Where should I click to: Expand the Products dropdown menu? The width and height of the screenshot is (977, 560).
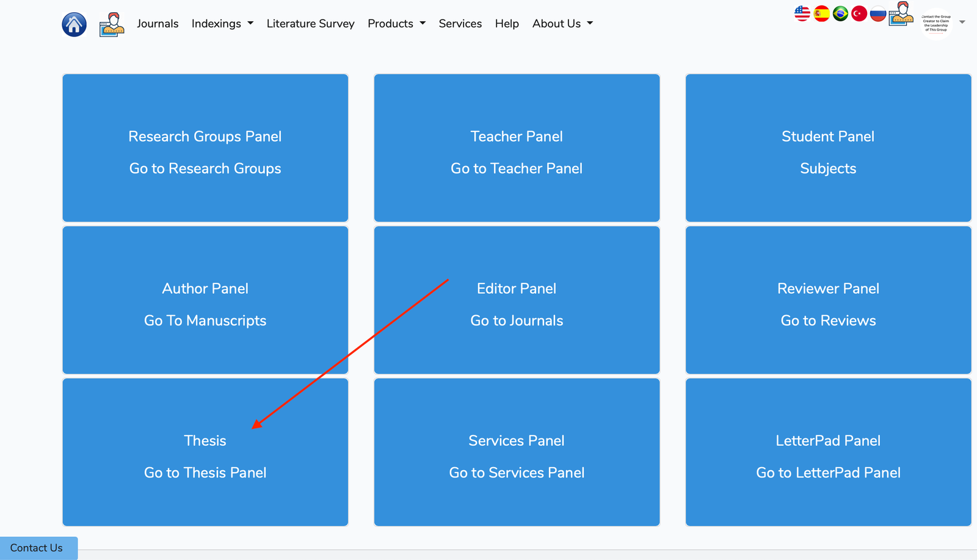tap(396, 23)
